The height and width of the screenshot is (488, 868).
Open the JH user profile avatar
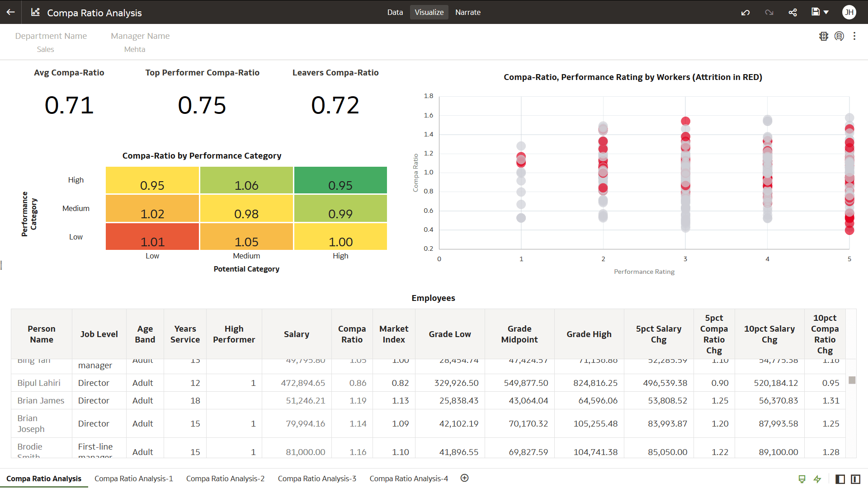click(849, 12)
